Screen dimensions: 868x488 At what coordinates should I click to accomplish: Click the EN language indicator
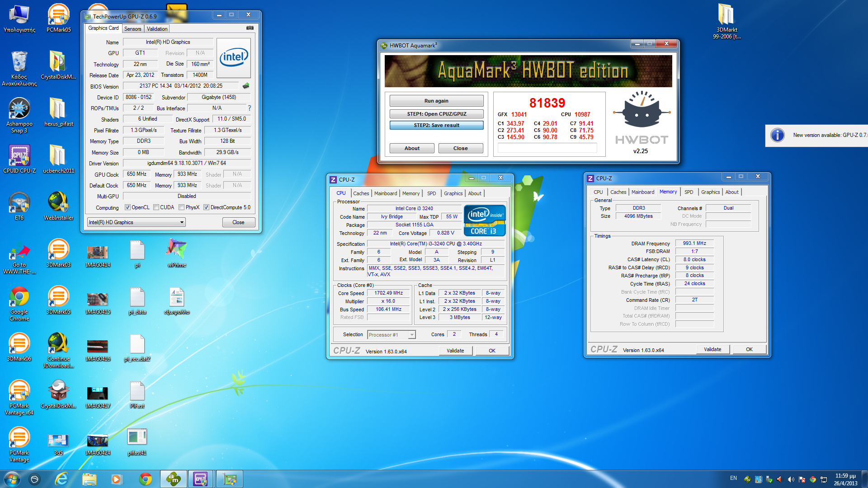(733, 478)
